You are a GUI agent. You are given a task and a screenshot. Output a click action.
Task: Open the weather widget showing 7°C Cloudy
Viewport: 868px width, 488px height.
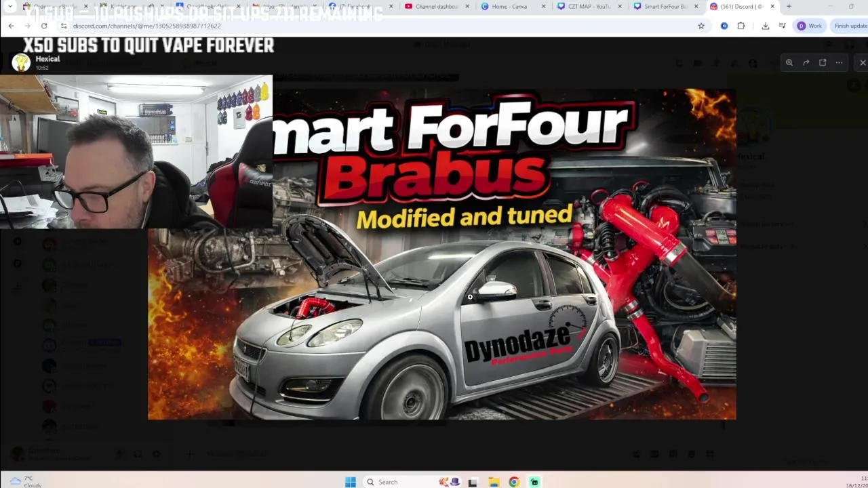(26, 482)
